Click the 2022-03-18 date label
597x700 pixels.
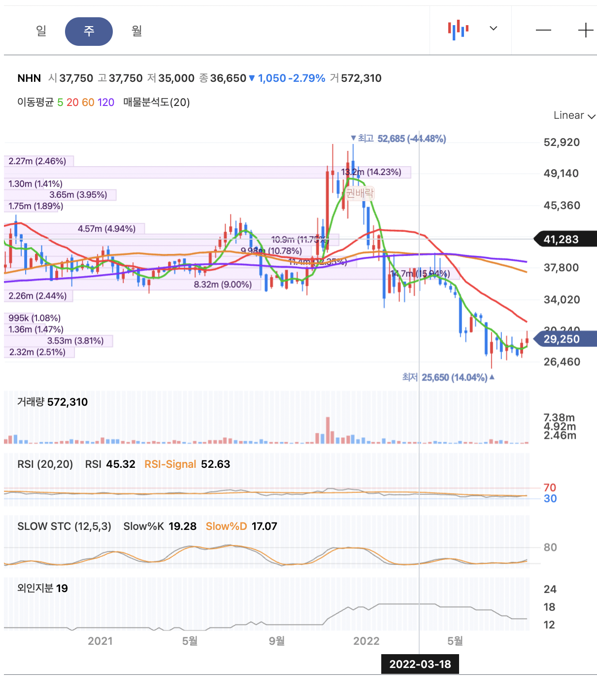click(x=420, y=664)
